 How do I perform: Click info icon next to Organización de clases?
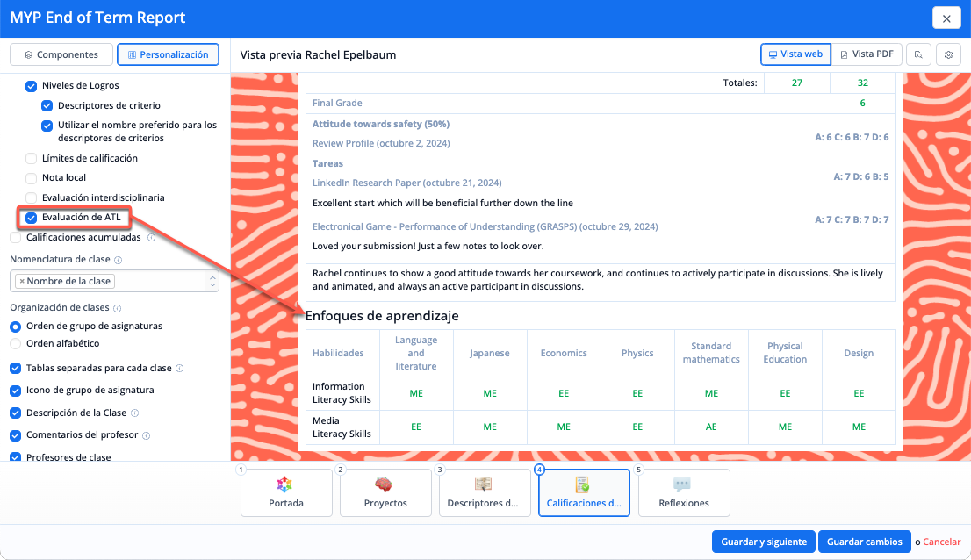[117, 309]
